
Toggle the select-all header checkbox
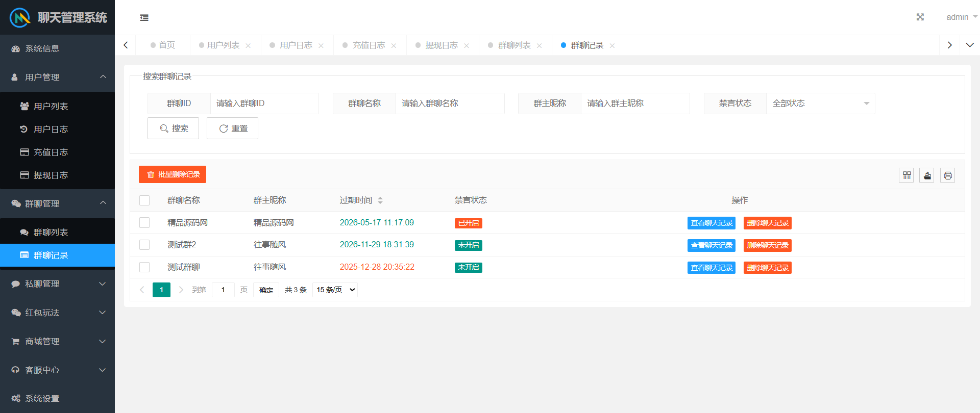[144, 200]
